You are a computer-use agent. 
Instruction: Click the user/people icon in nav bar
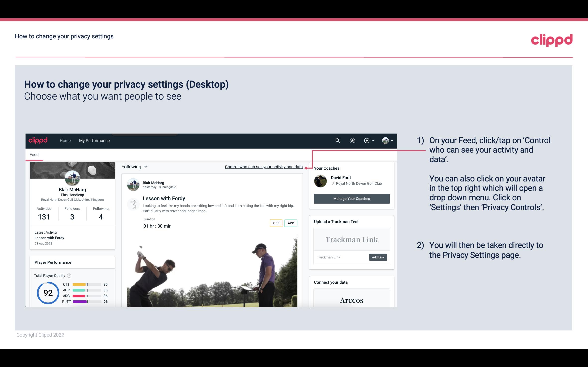tap(352, 140)
